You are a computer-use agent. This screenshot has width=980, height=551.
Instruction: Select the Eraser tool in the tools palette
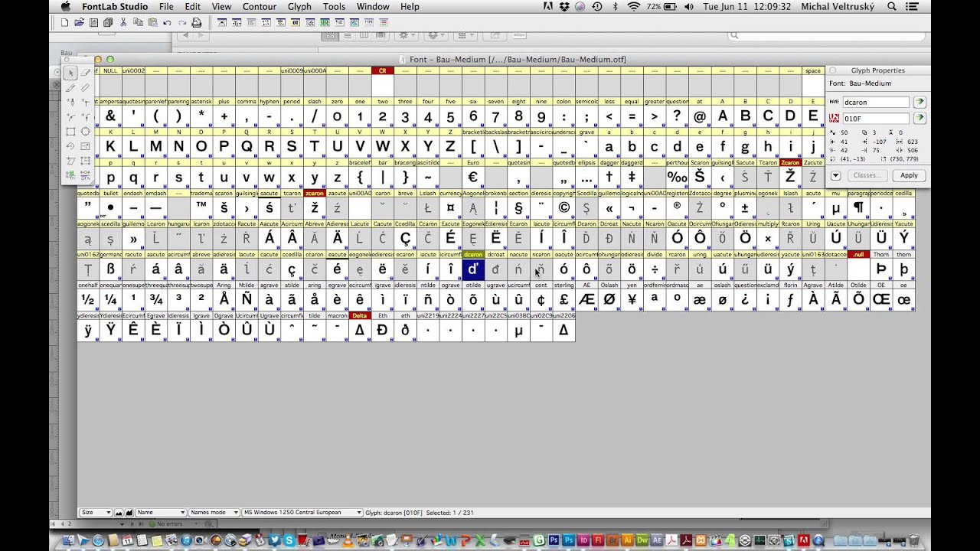(x=85, y=73)
